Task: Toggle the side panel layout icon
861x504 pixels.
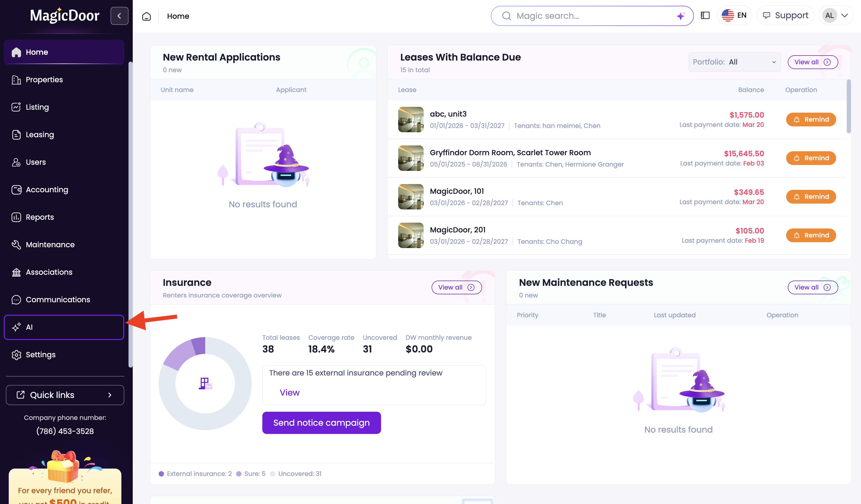Action: click(705, 15)
